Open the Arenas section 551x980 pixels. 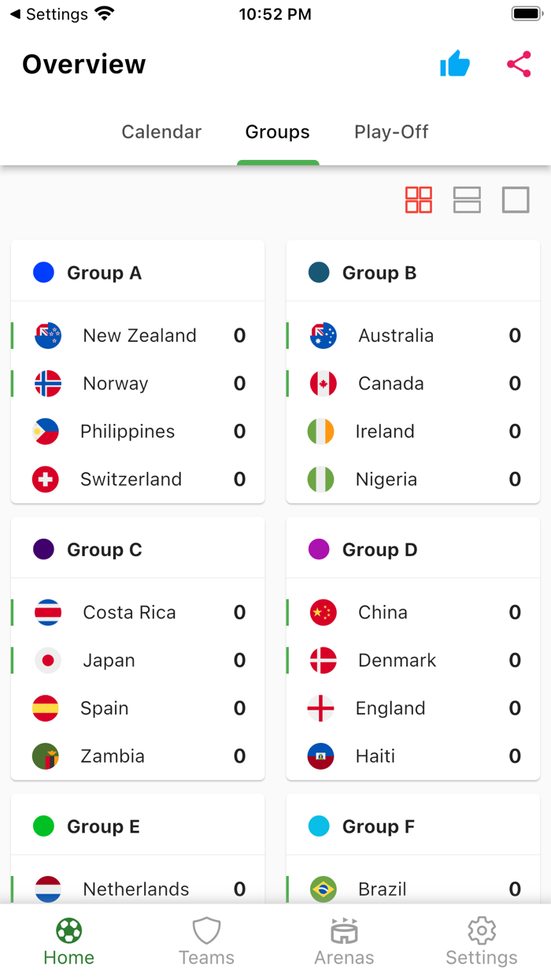tap(344, 939)
